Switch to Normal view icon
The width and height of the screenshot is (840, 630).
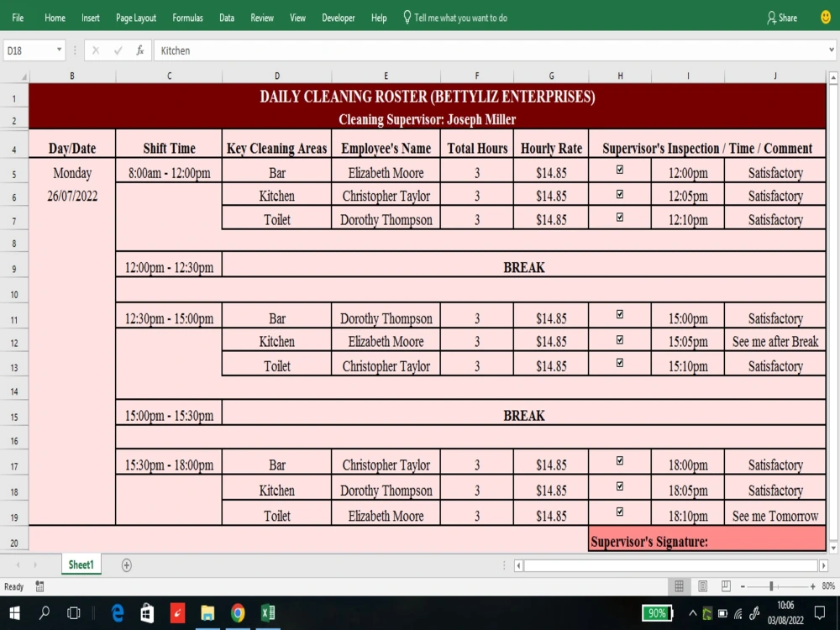(x=679, y=586)
